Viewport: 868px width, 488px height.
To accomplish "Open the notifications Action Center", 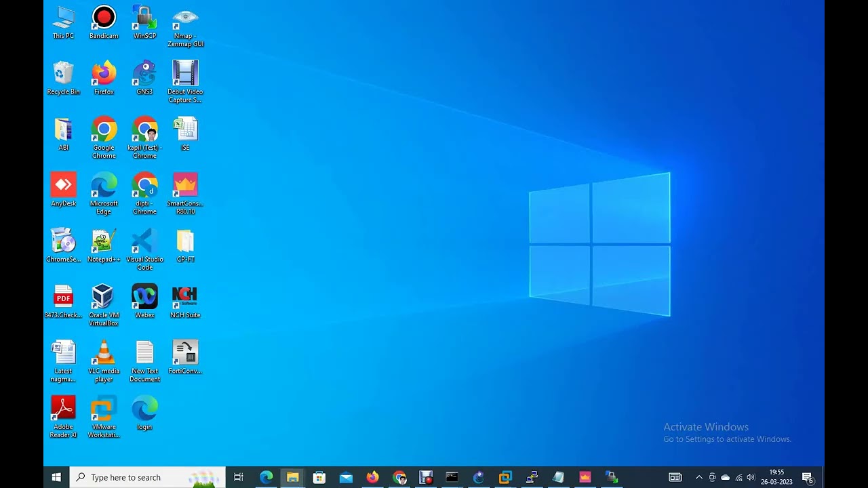I will [x=808, y=477].
